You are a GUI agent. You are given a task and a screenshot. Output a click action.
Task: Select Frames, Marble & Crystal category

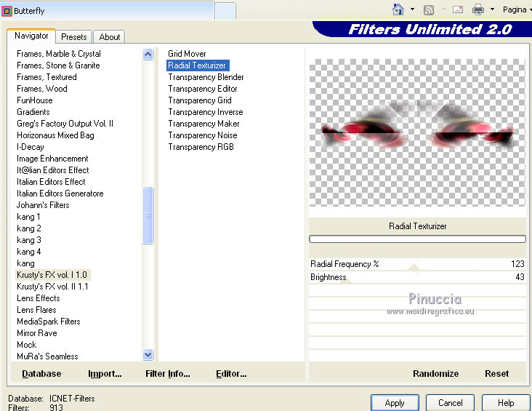coord(59,54)
